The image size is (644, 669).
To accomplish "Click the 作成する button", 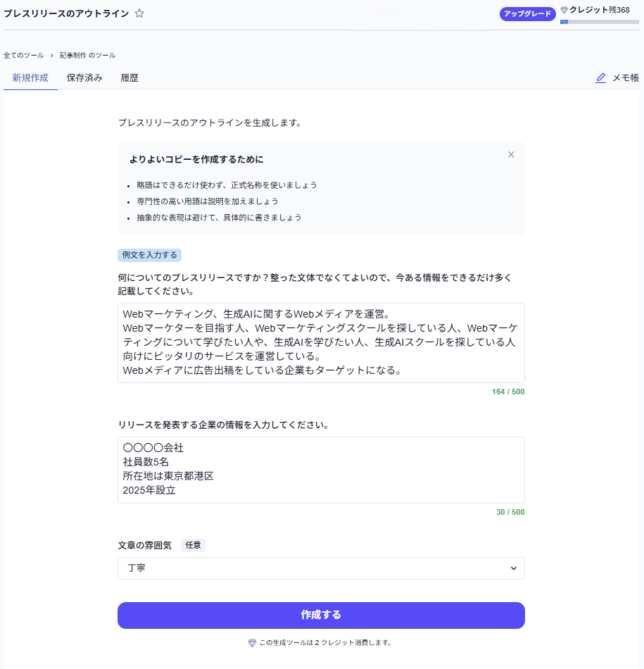I will point(321,615).
